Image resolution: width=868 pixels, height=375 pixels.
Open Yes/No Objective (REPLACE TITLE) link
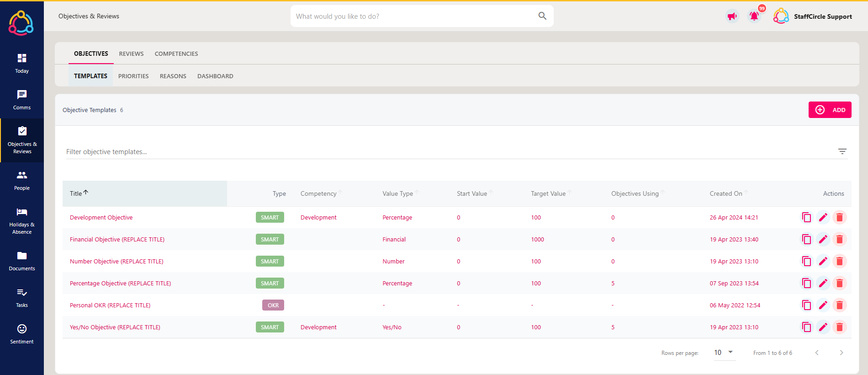click(115, 327)
